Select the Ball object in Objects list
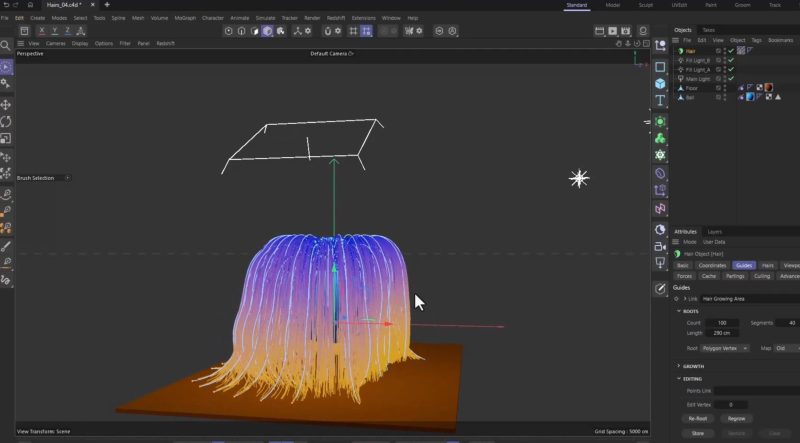800x443 pixels. [x=690, y=97]
